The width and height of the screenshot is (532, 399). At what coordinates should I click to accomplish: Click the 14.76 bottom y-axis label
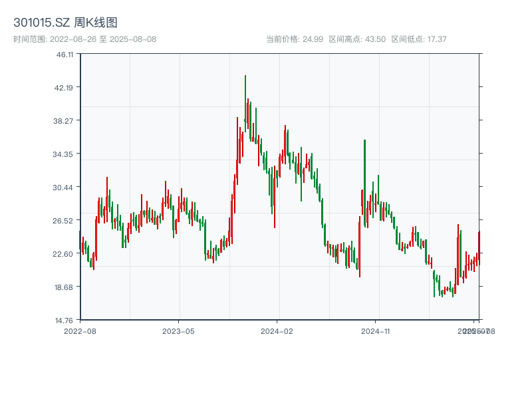tap(65, 321)
